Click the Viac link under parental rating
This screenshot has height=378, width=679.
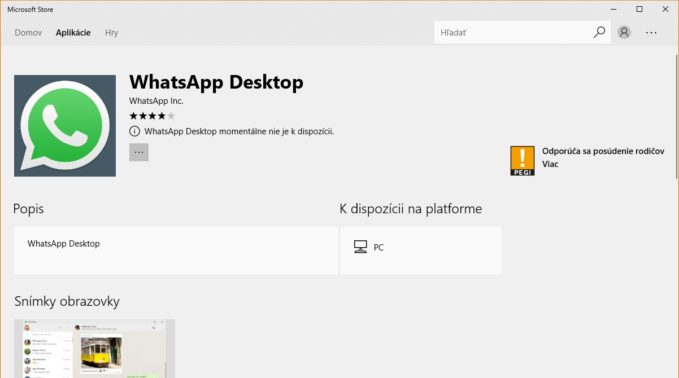coord(550,164)
